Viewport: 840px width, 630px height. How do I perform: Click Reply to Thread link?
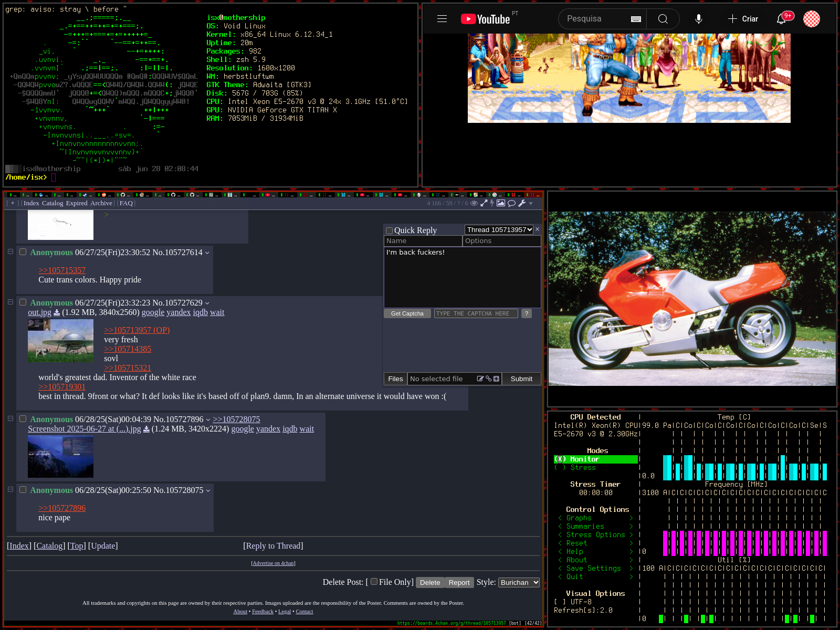(x=273, y=546)
